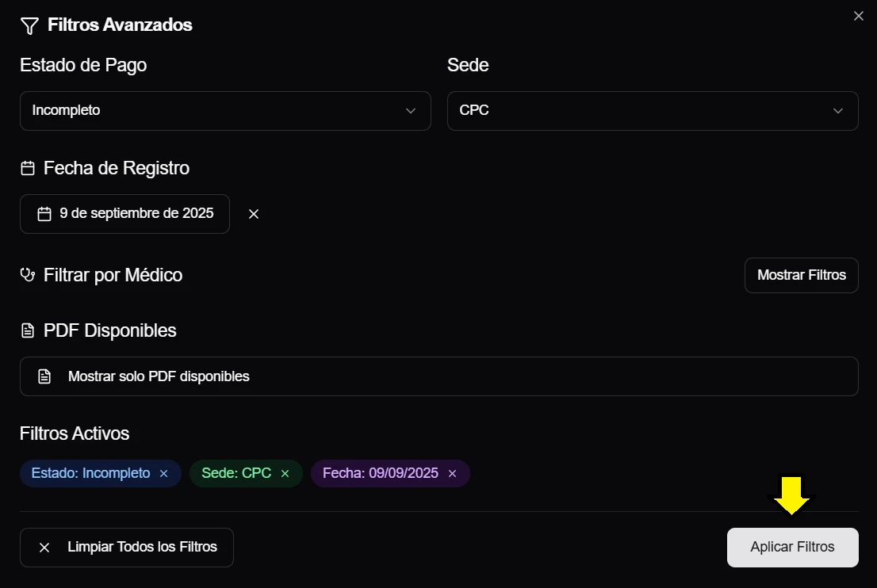Image resolution: width=877 pixels, height=588 pixels.
Task: Open the Estado de Pago dropdown
Action: point(224,111)
